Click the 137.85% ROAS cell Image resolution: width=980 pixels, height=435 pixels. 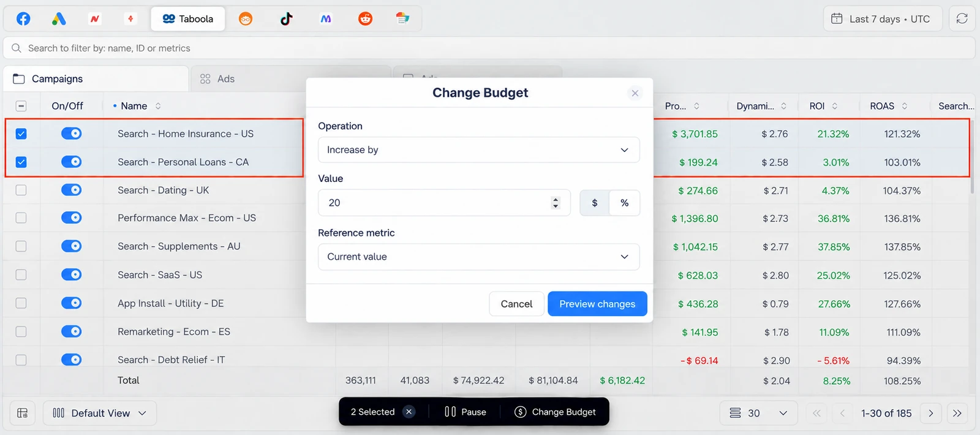pos(902,247)
